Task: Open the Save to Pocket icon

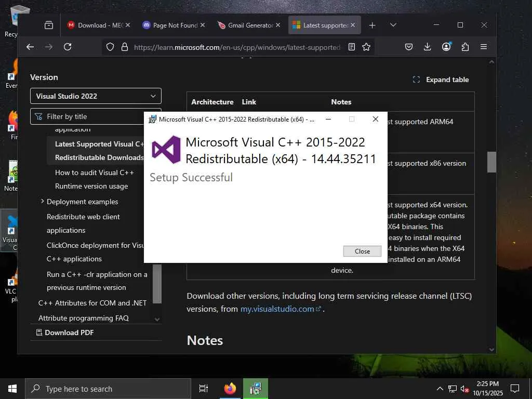Action: 409,47
